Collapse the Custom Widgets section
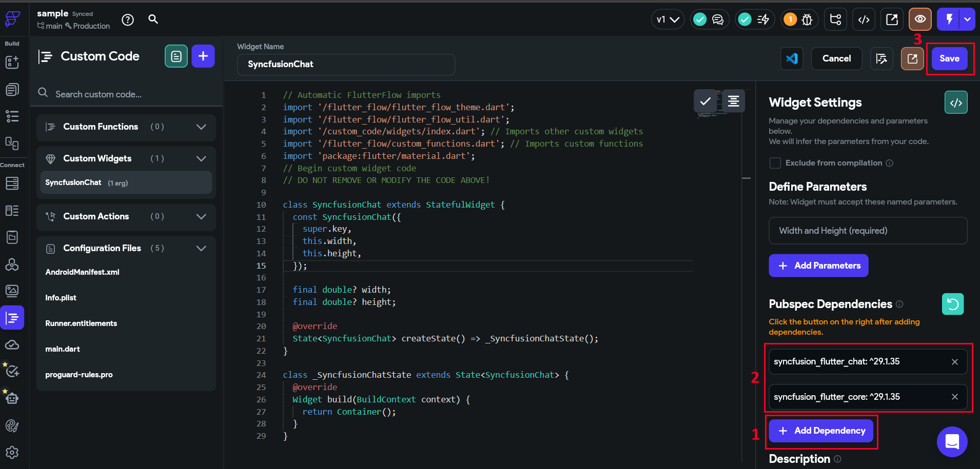Viewport: 980px width, 469px height. tap(201, 158)
